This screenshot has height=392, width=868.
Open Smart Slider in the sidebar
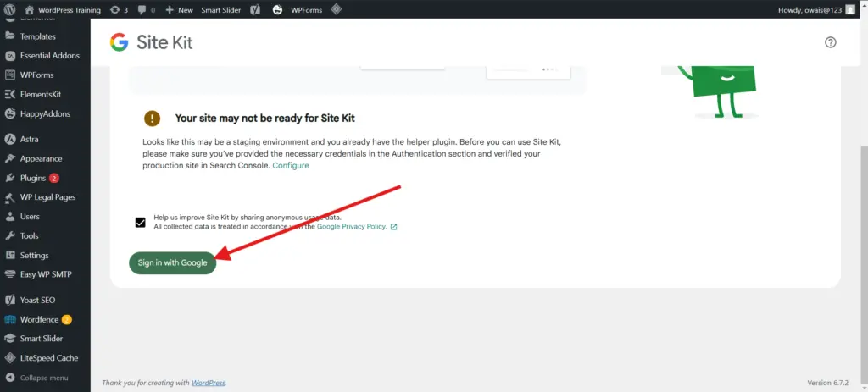click(x=42, y=339)
